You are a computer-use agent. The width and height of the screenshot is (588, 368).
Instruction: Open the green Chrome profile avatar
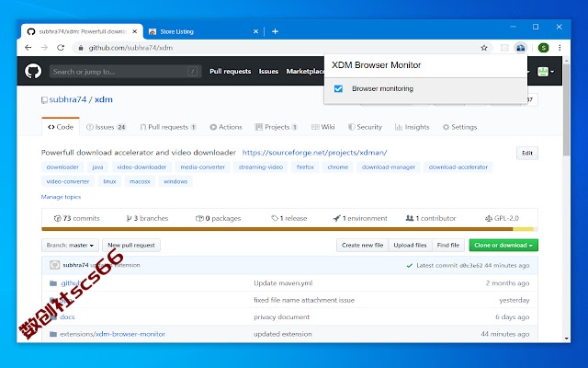point(543,48)
